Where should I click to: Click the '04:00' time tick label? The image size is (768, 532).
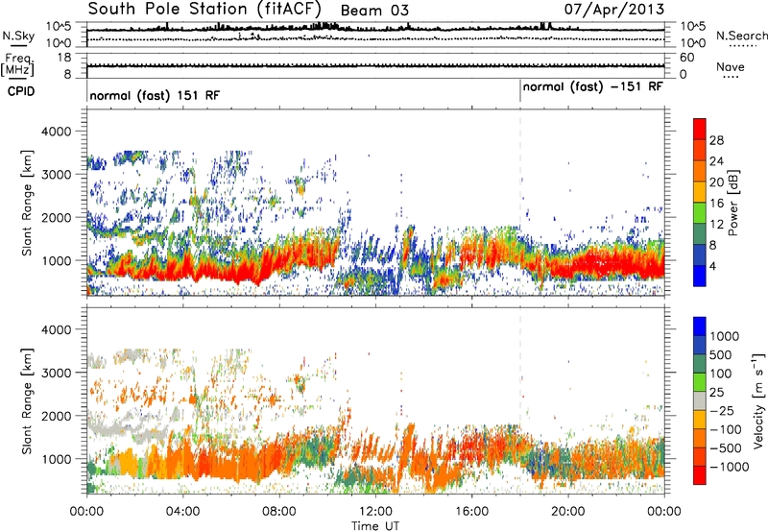click(x=182, y=512)
